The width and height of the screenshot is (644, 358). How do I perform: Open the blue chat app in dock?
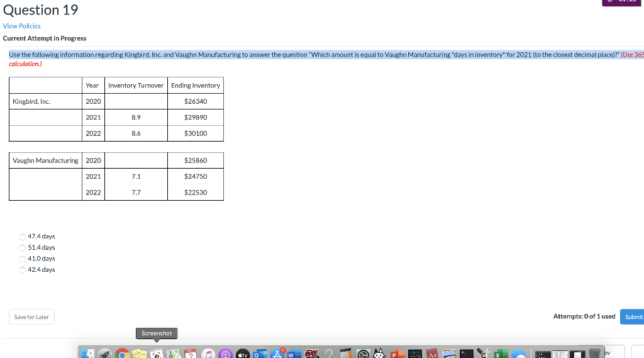point(518,354)
